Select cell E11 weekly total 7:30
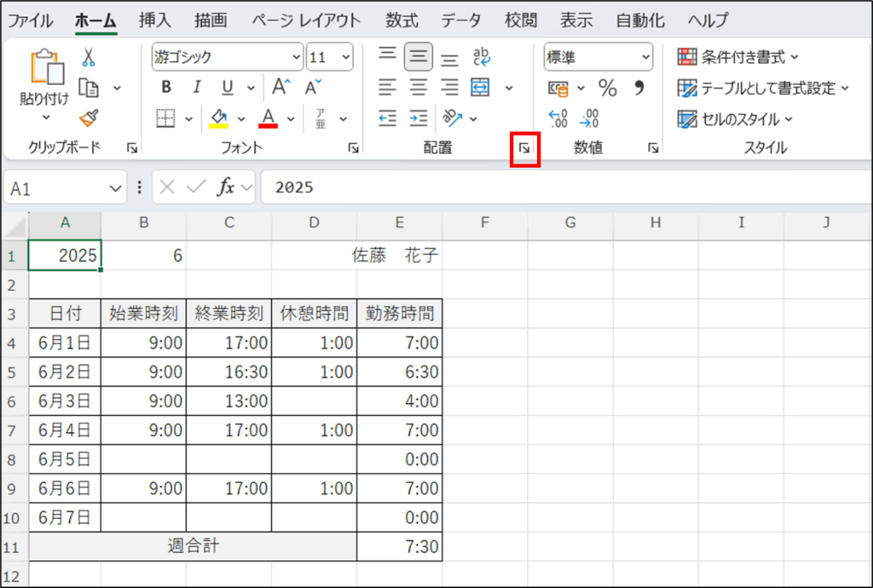 (399, 545)
